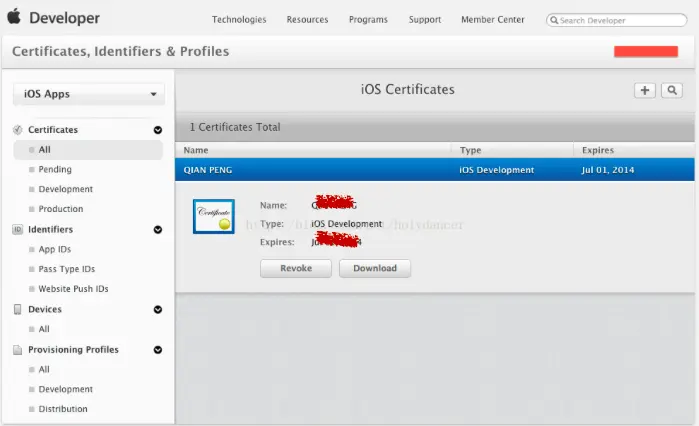Image resolution: width=699 pixels, height=426 pixels.
Task: Collapse the Identifiers section arrow
Action: click(x=158, y=229)
